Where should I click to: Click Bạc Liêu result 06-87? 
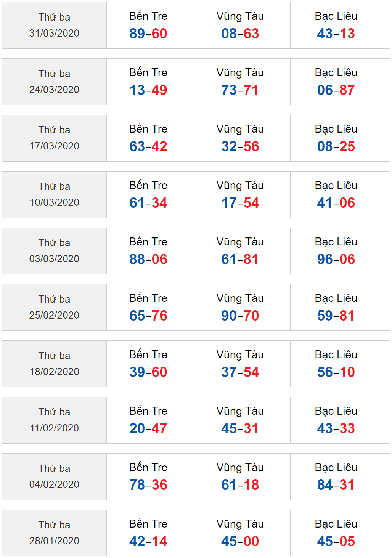(336, 90)
